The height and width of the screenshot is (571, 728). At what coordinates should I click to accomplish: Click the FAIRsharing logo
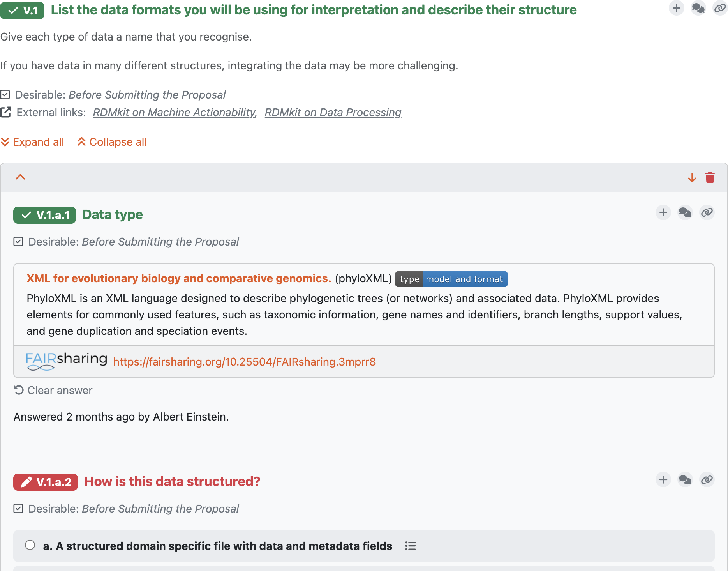click(x=66, y=361)
